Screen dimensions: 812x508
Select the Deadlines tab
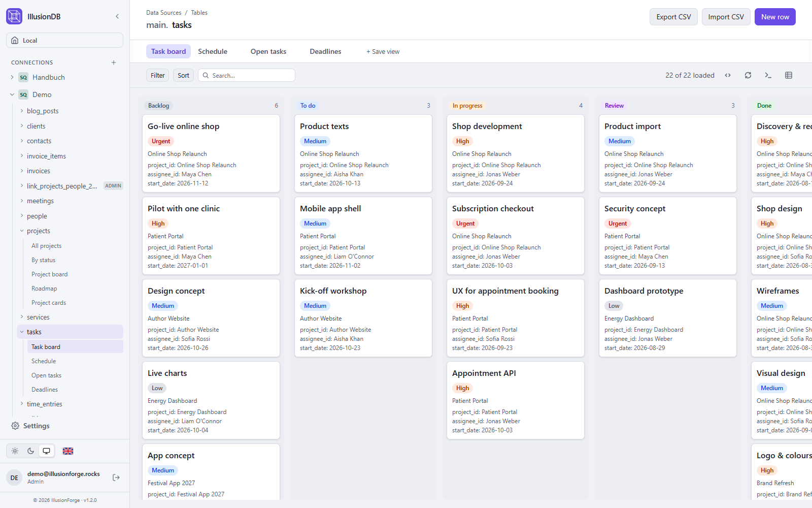325,51
